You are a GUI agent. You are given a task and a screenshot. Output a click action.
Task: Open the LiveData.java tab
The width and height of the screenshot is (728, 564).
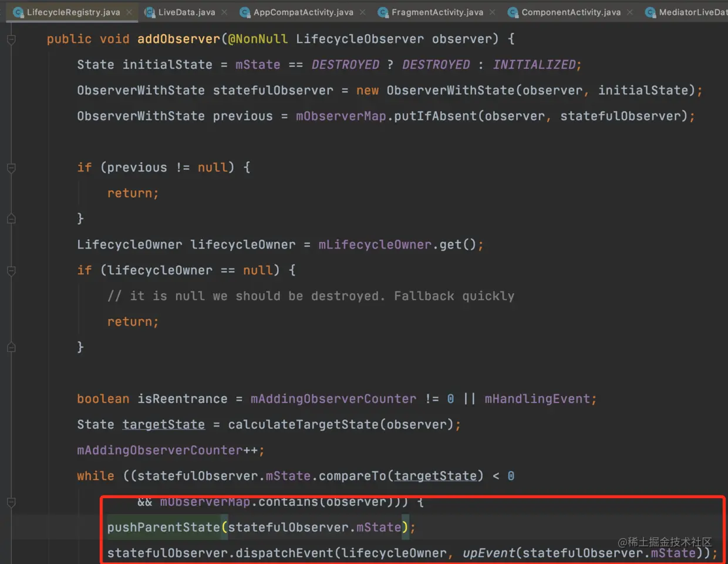186,12
